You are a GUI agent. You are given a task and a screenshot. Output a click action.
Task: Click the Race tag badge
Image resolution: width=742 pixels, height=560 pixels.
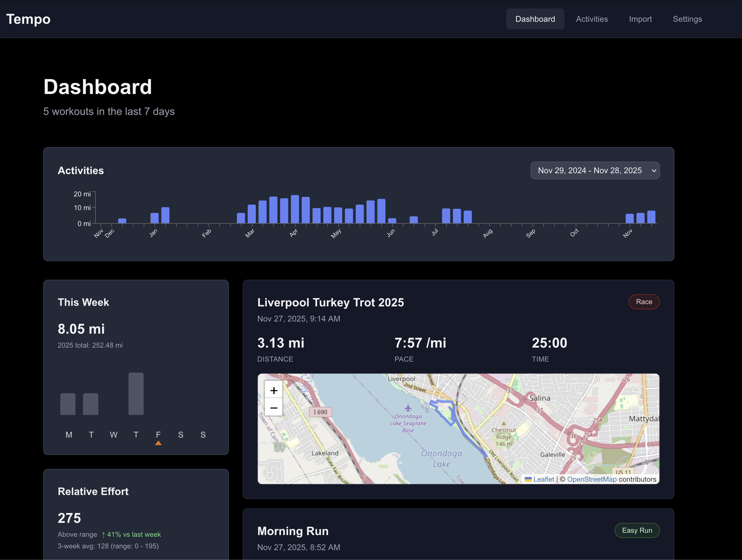point(644,302)
